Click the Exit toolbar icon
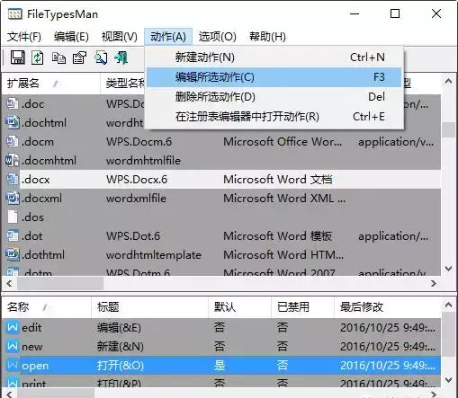 coord(121,58)
